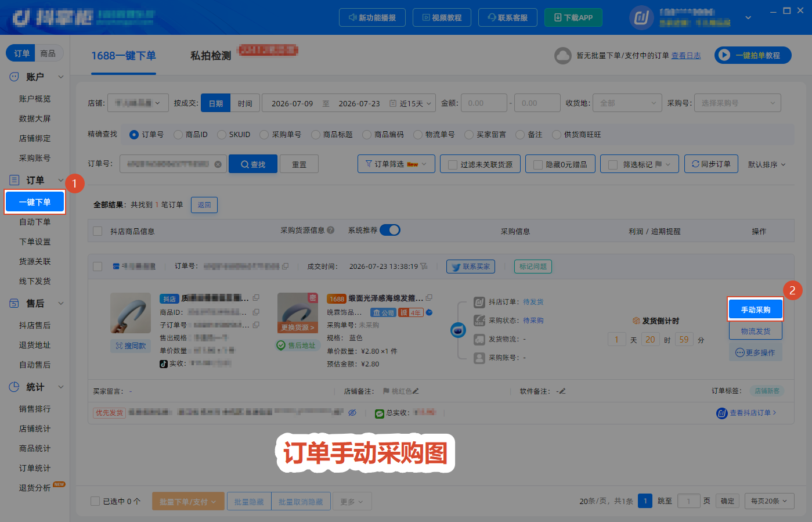Image resolution: width=812 pixels, height=522 pixels.
Task: Select the SKUID radio option
Action: (221, 135)
